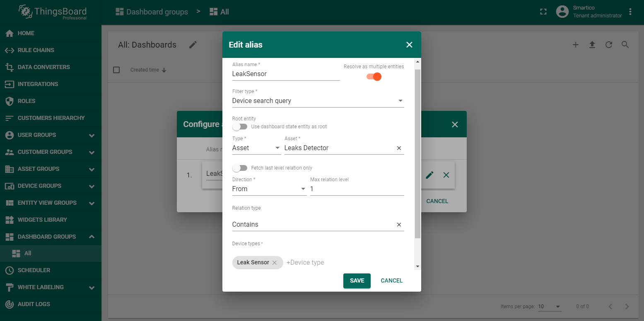The image size is (644, 321).
Task: Clear the Contains relation type
Action: (x=399, y=225)
